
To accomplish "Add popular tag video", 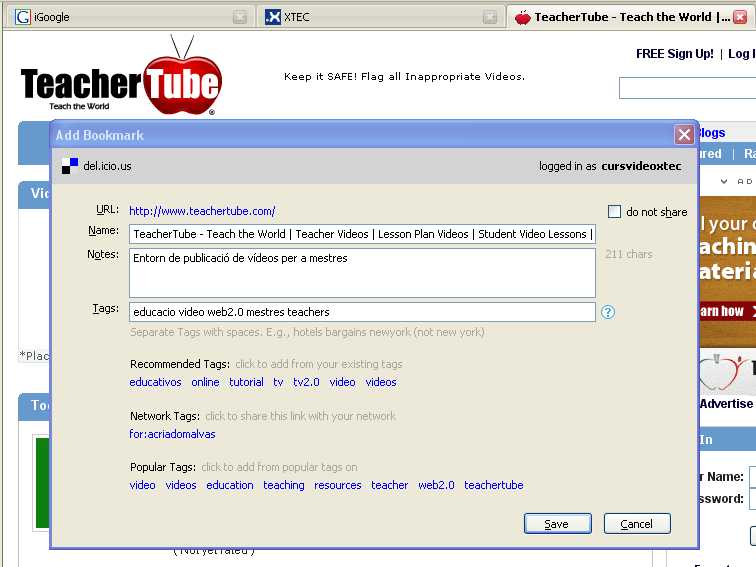I will point(143,485).
